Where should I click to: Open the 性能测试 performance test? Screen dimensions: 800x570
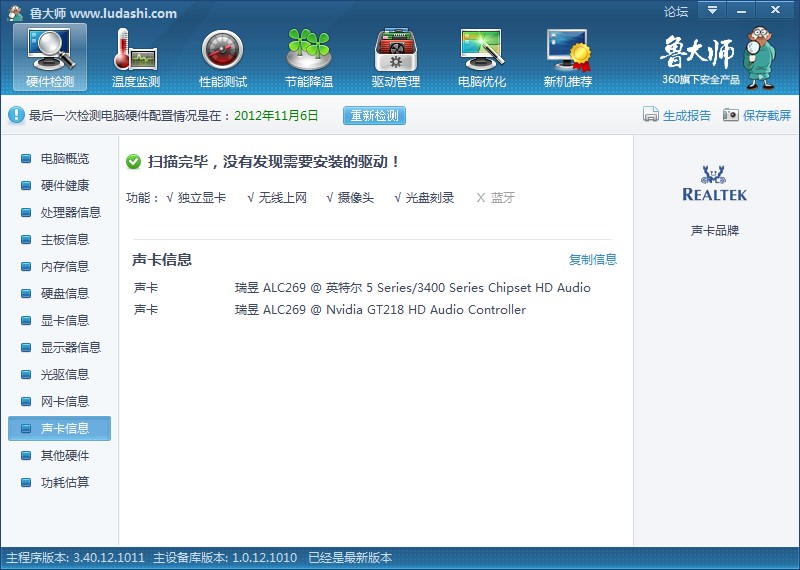coord(222,57)
